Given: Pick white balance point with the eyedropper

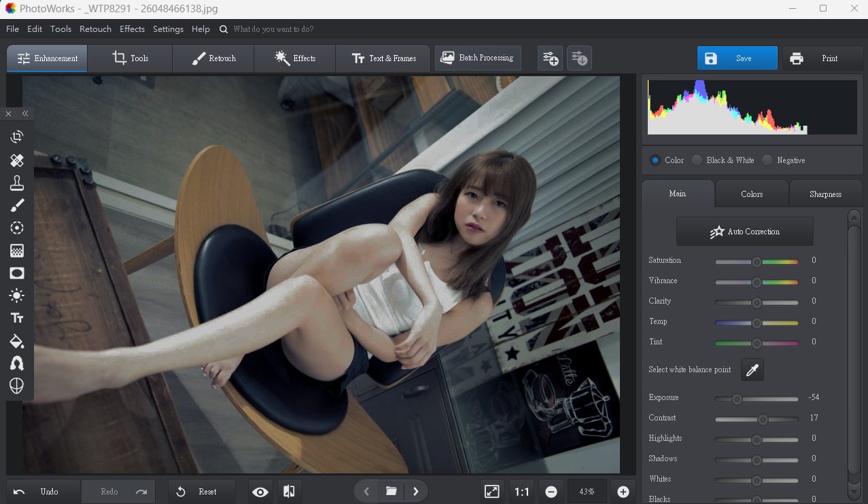Looking at the screenshot, I should [752, 370].
